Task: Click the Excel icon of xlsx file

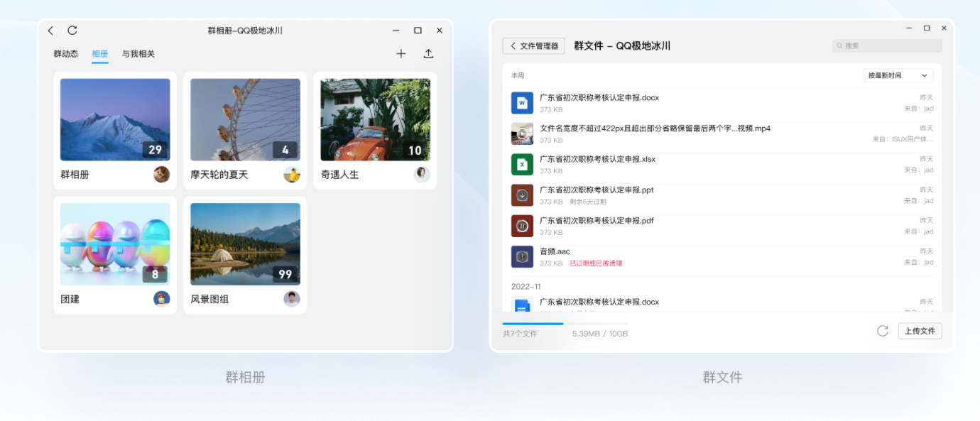Action: (522, 165)
